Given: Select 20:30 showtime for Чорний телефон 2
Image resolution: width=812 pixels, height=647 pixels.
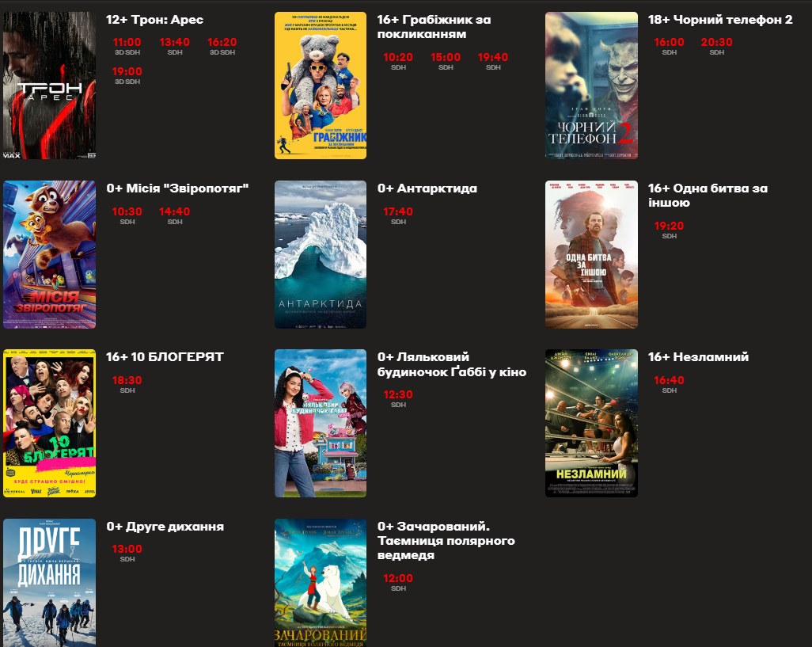Looking at the screenshot, I should tap(716, 43).
